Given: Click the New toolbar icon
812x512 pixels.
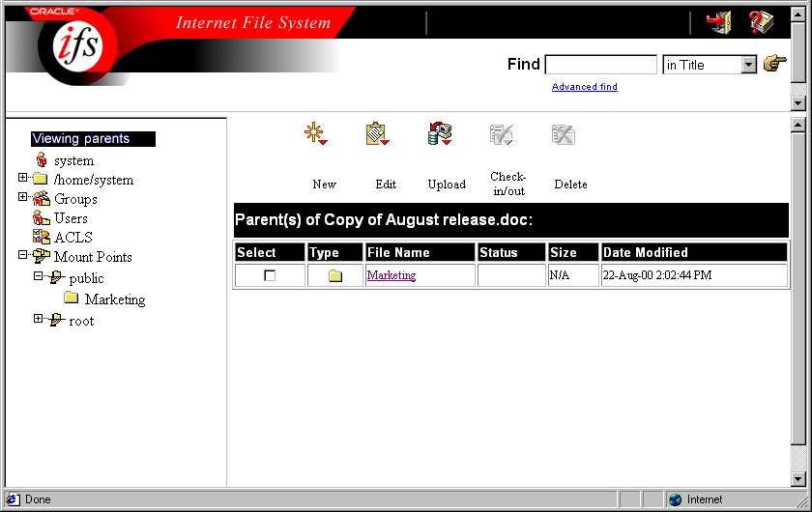Looking at the screenshot, I should (x=315, y=133).
